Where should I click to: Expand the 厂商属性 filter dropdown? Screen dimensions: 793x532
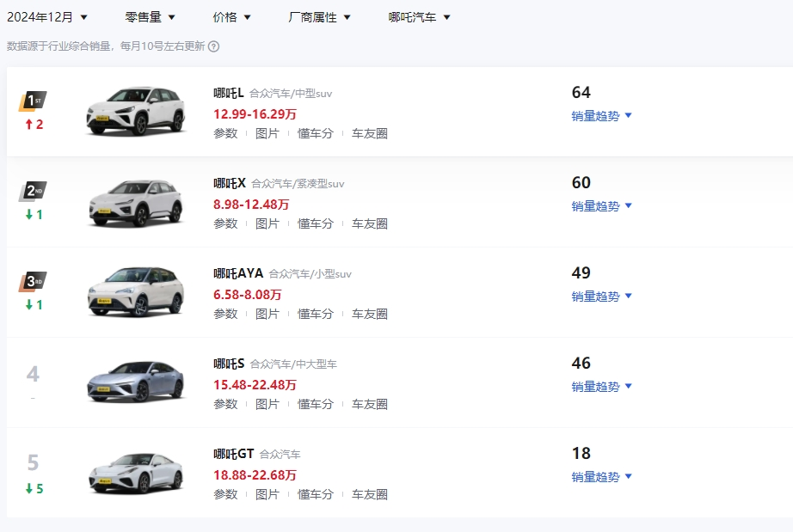point(320,16)
